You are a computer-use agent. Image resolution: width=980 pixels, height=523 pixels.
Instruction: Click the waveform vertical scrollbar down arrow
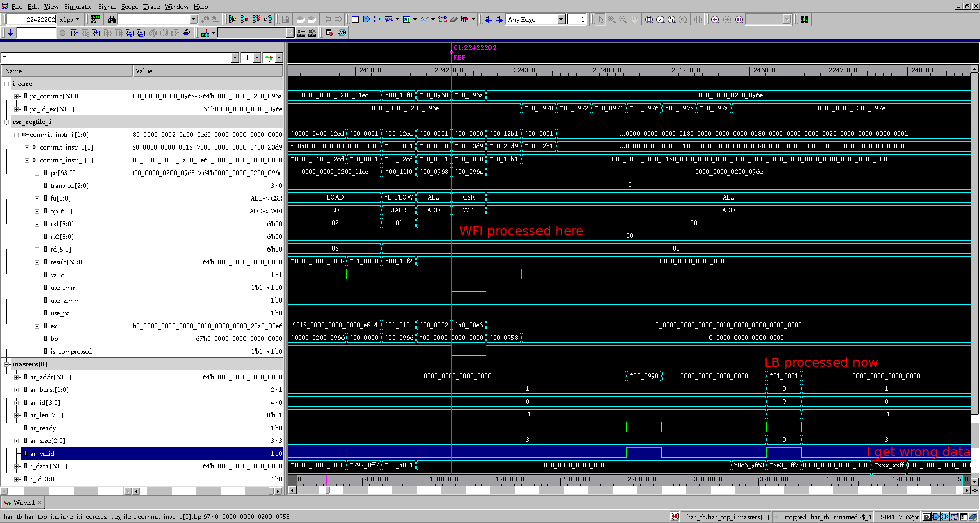[975, 482]
